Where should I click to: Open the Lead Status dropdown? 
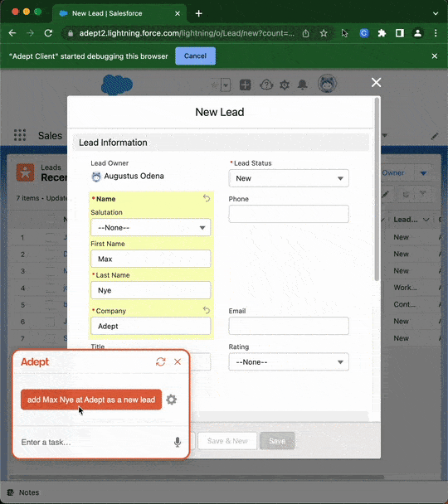coord(289,178)
